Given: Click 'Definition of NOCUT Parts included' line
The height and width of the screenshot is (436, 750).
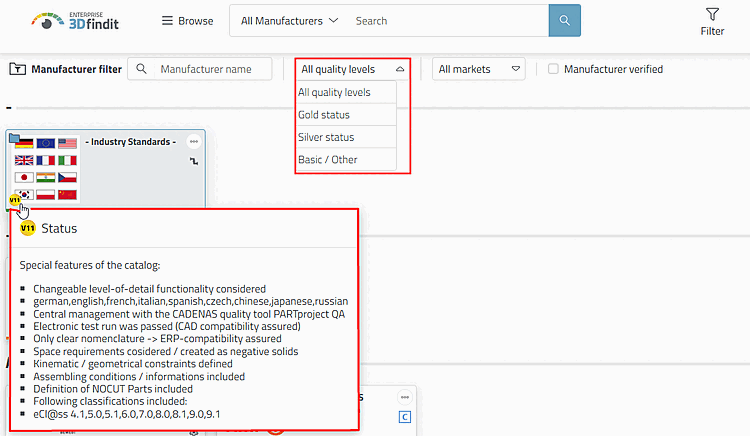Looking at the screenshot, I should point(113,389).
